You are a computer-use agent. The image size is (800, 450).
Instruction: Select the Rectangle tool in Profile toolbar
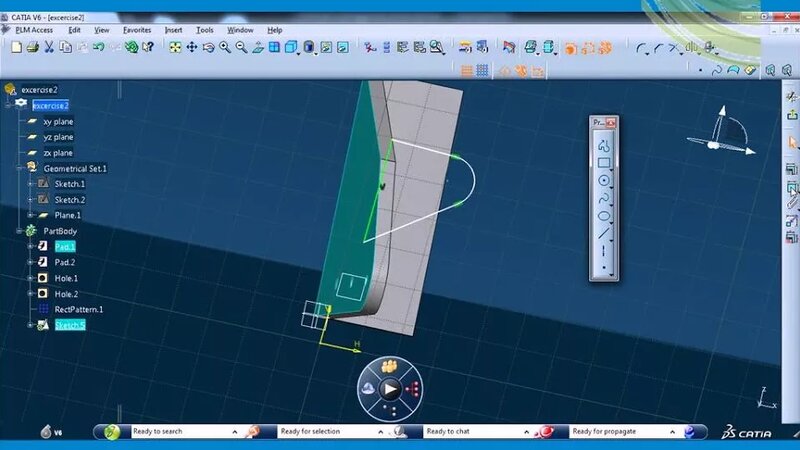[603, 163]
